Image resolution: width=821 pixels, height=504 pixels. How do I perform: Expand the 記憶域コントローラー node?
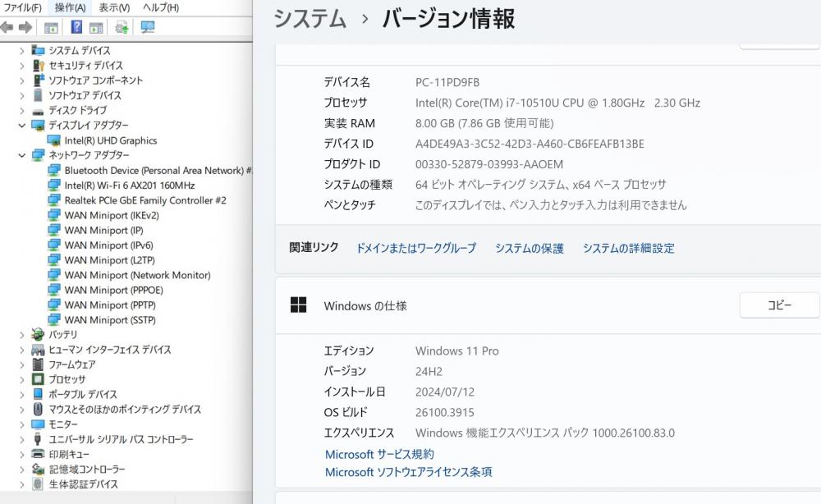[x=21, y=470]
